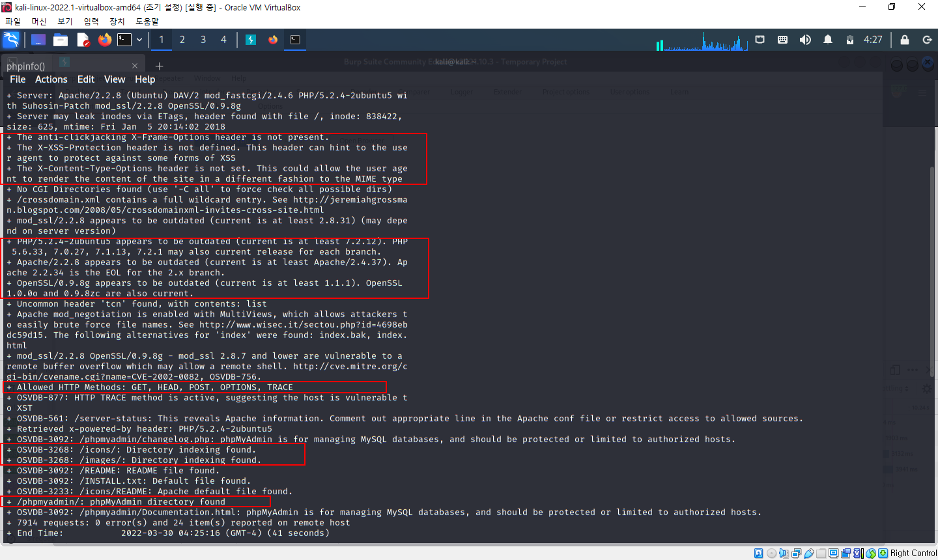Add a new terminal tab
Screen dimensions: 938x560
click(x=159, y=66)
